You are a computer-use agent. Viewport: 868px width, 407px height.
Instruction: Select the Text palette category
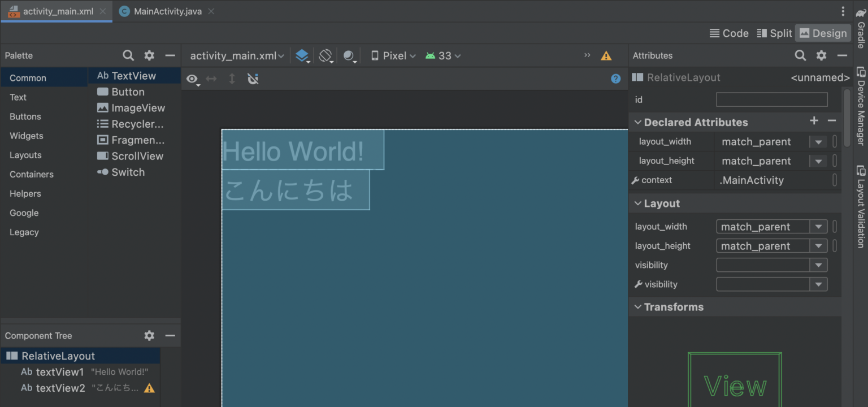point(44,97)
